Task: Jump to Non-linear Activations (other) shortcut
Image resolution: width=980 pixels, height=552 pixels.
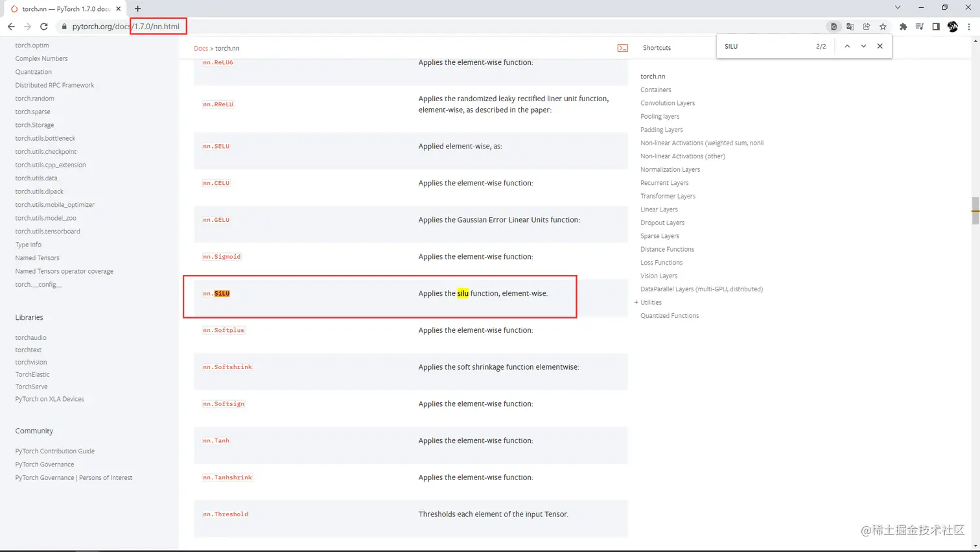Action: 683,156
